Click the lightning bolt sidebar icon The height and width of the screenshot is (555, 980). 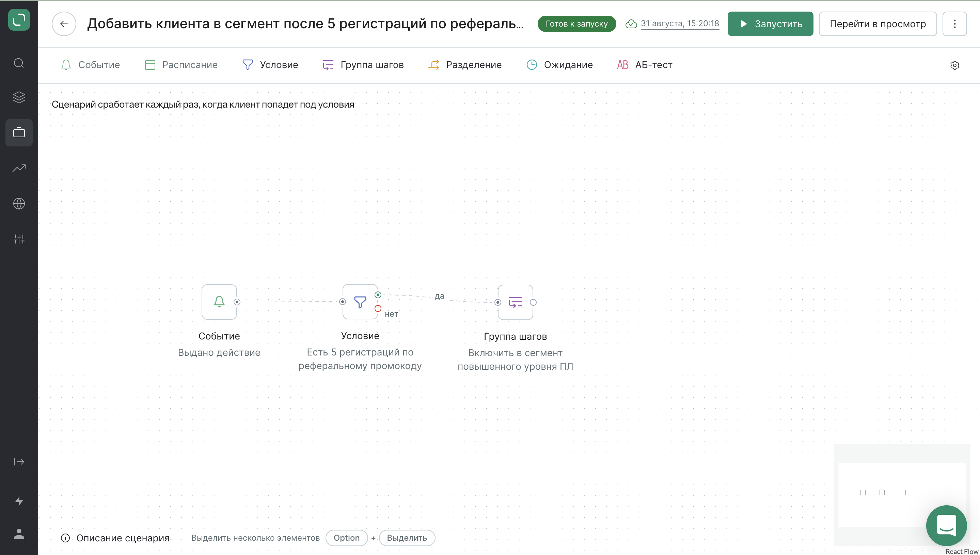click(19, 501)
